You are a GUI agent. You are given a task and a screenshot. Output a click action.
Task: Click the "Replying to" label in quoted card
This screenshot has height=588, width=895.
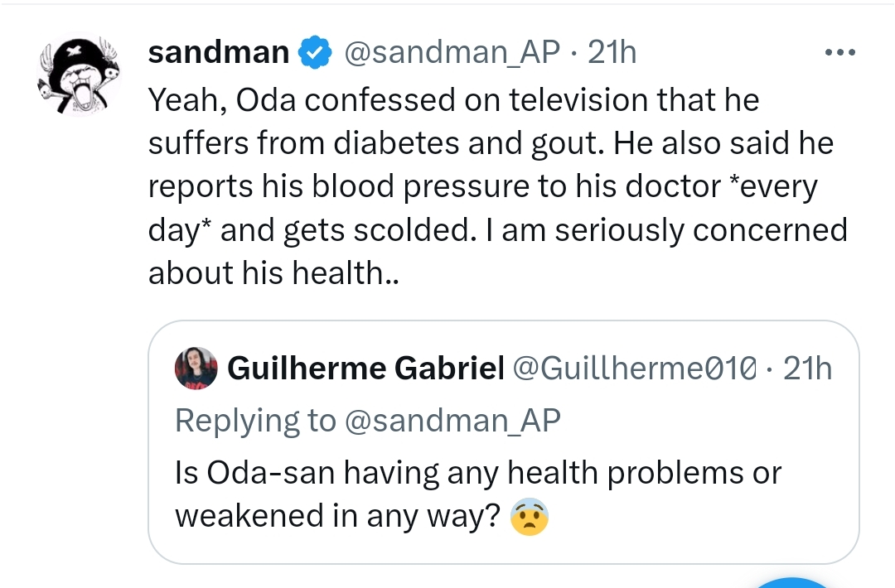pos(255,421)
